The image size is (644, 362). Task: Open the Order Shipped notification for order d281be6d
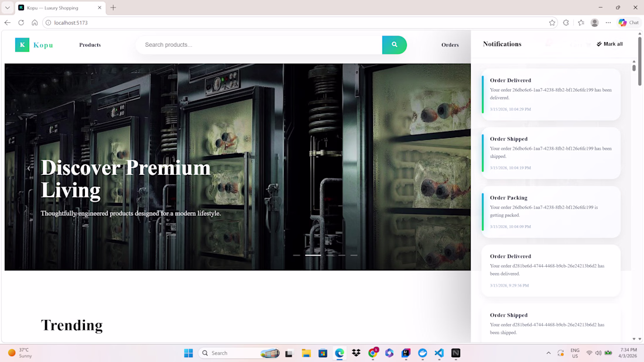click(x=551, y=324)
